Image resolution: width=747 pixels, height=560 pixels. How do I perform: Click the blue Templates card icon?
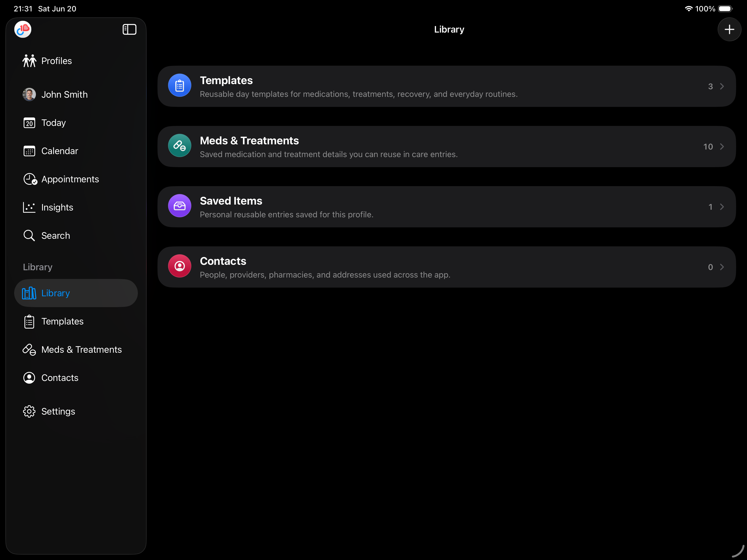(180, 85)
